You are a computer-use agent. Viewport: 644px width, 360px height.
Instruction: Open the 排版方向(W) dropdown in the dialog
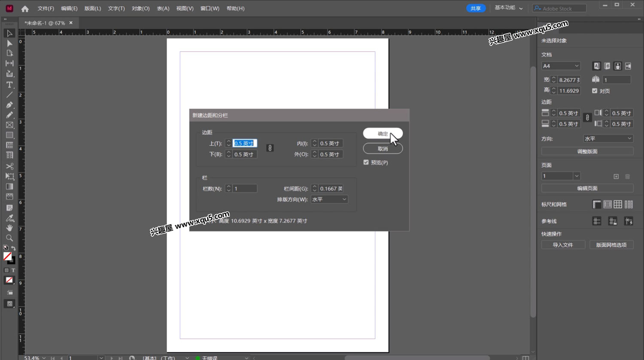point(329,199)
